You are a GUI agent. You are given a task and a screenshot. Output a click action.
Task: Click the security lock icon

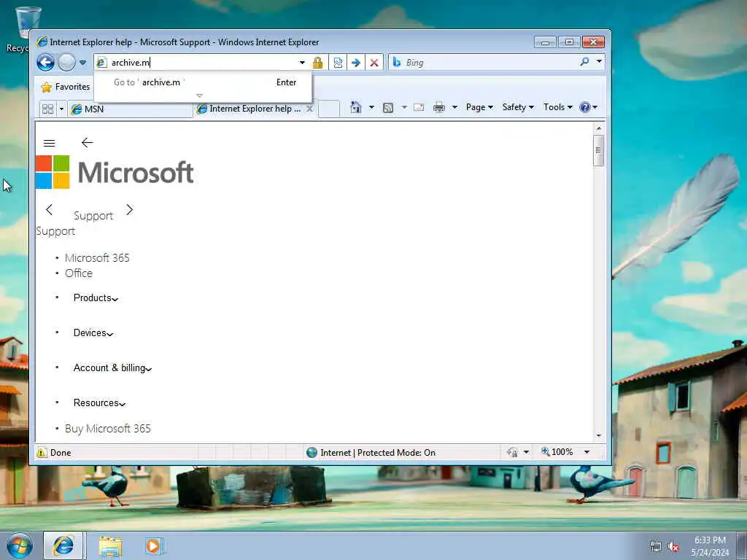click(x=318, y=63)
